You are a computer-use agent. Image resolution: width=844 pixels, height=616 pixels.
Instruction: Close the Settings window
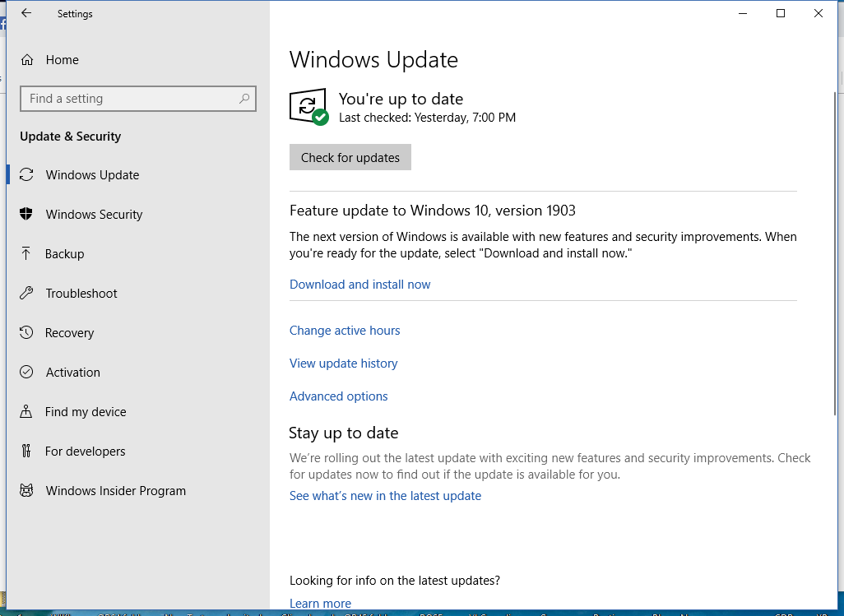[x=818, y=13]
